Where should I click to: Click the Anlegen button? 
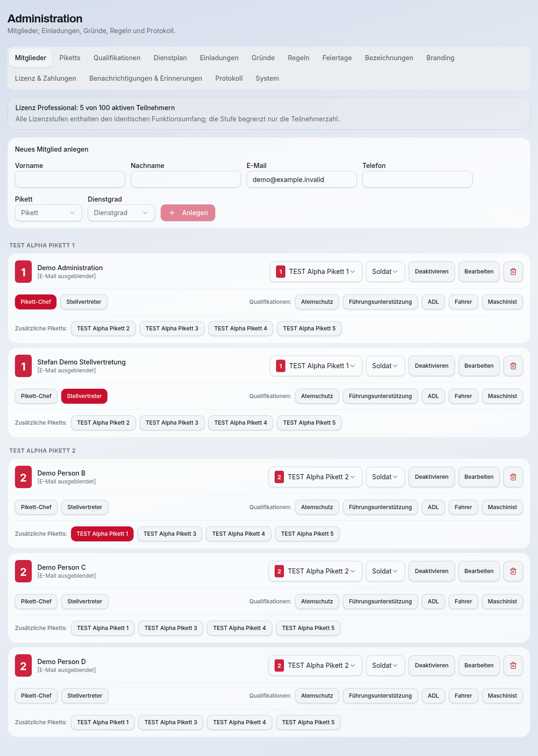[188, 213]
